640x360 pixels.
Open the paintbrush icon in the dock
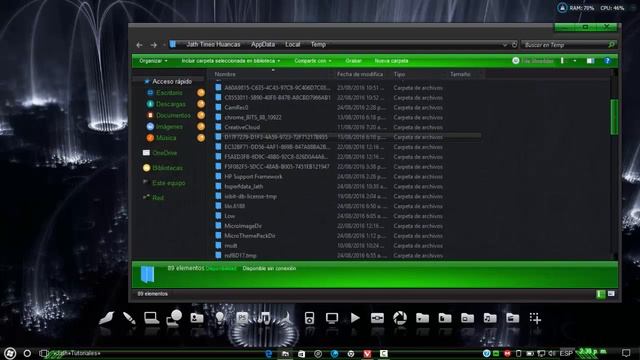(x=129, y=318)
